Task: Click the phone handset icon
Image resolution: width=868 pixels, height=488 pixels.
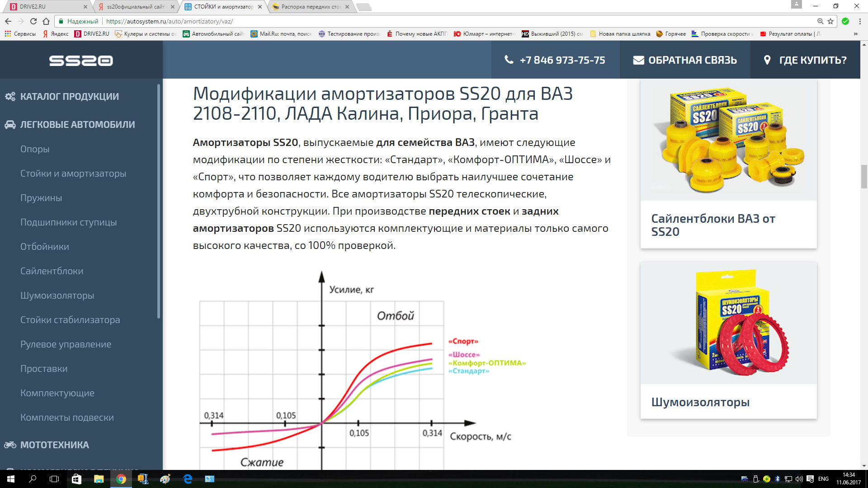Action: pos(509,60)
